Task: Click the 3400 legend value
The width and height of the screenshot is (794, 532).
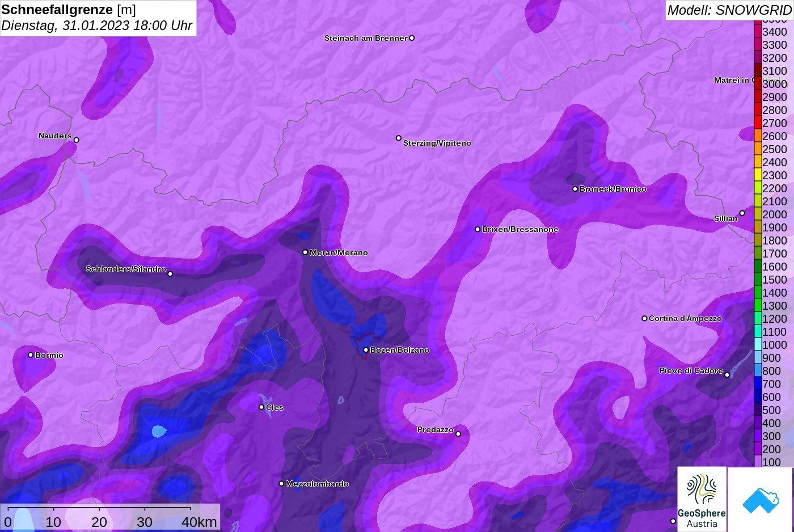Action: [x=775, y=32]
